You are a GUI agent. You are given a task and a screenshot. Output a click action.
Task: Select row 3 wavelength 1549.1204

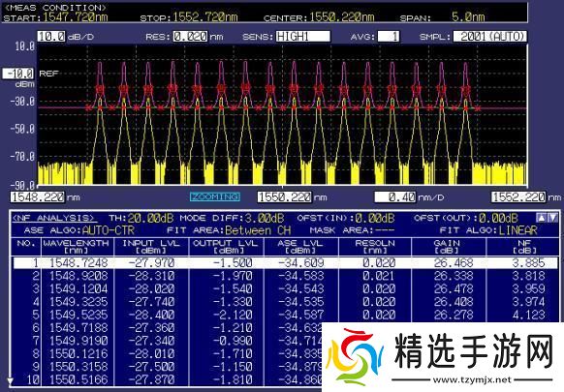click(78, 288)
